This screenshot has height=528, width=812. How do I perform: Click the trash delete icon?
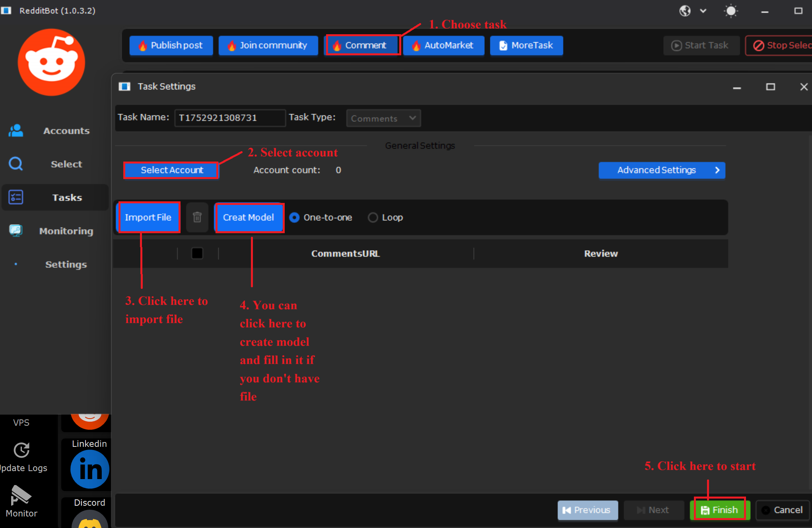click(197, 217)
